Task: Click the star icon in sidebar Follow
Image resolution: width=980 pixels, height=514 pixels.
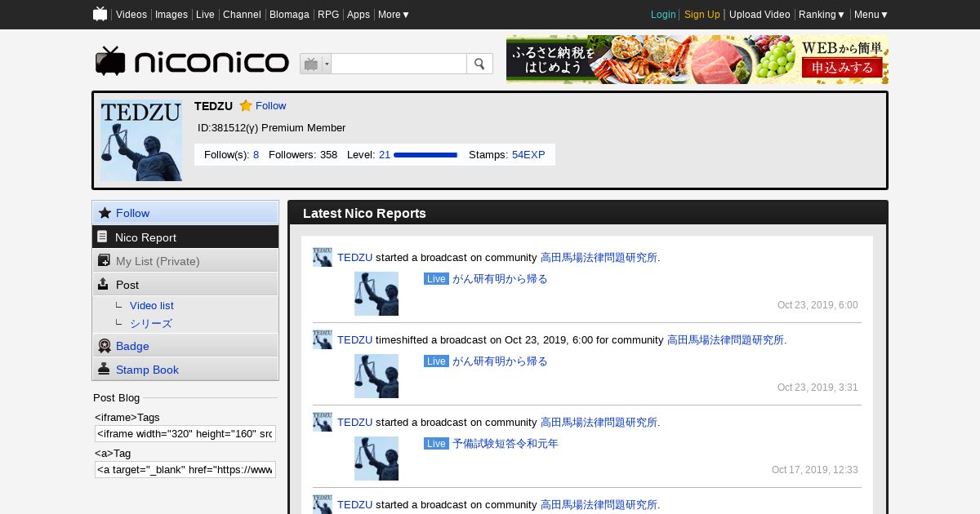Action: point(105,213)
